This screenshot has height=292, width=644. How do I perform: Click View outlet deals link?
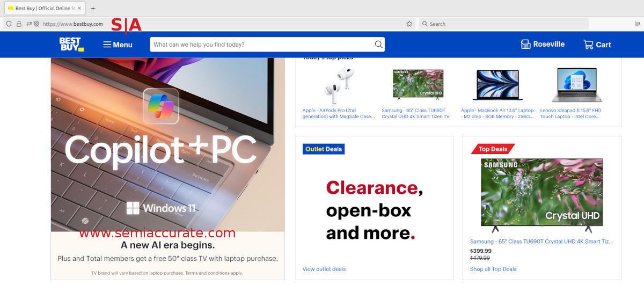pos(324,269)
